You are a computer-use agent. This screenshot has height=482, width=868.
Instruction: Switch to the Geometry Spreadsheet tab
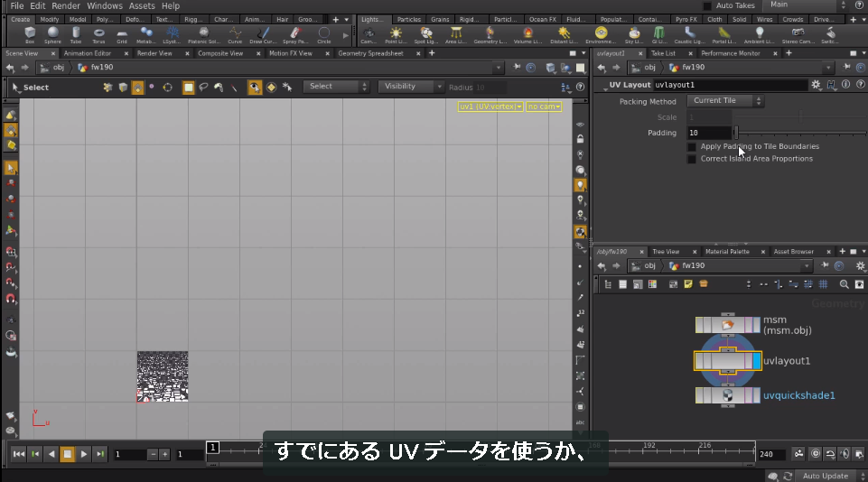tap(370, 53)
